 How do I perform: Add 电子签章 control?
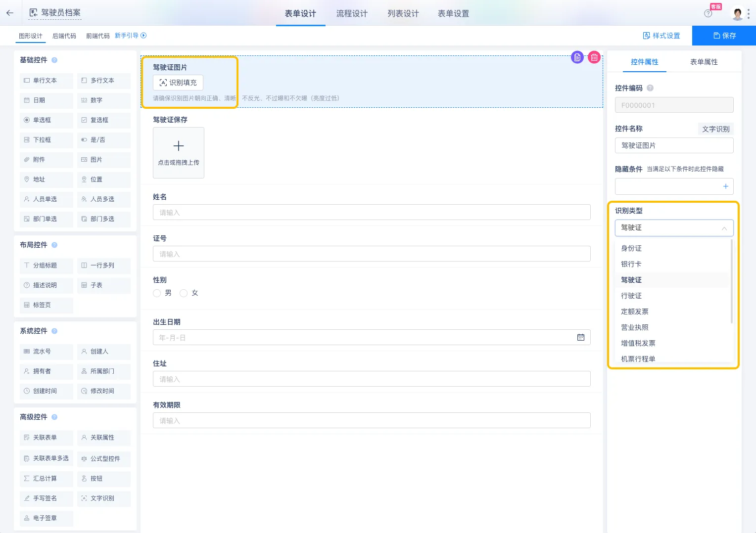pyautogui.click(x=47, y=518)
